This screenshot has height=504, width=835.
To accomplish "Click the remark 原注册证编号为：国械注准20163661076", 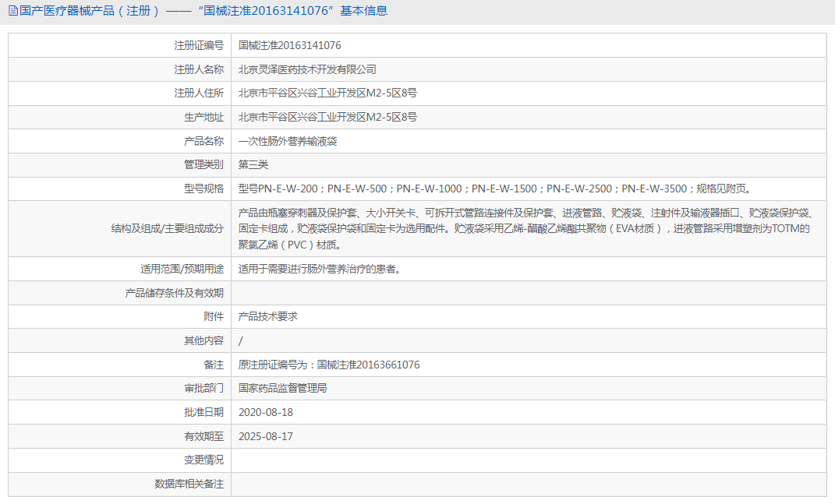I will pos(328,365).
